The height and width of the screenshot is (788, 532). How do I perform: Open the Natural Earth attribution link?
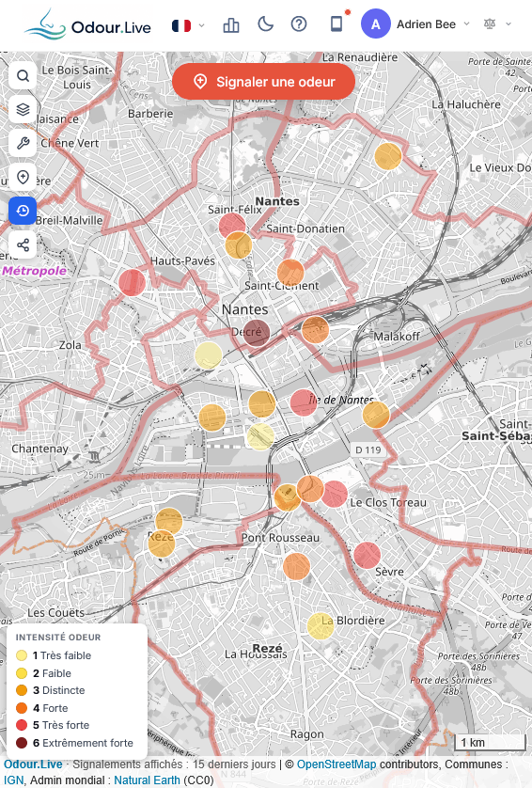pyautogui.click(x=147, y=780)
